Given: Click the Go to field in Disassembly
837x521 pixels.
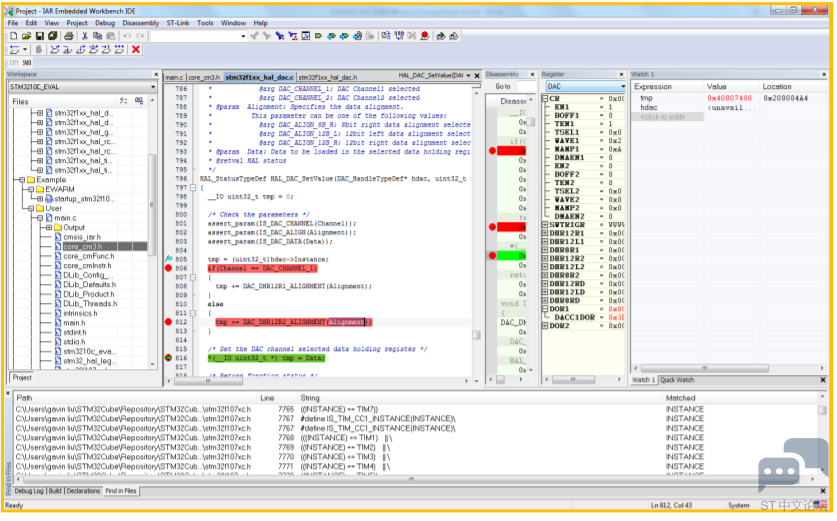Looking at the screenshot, I should [527, 86].
